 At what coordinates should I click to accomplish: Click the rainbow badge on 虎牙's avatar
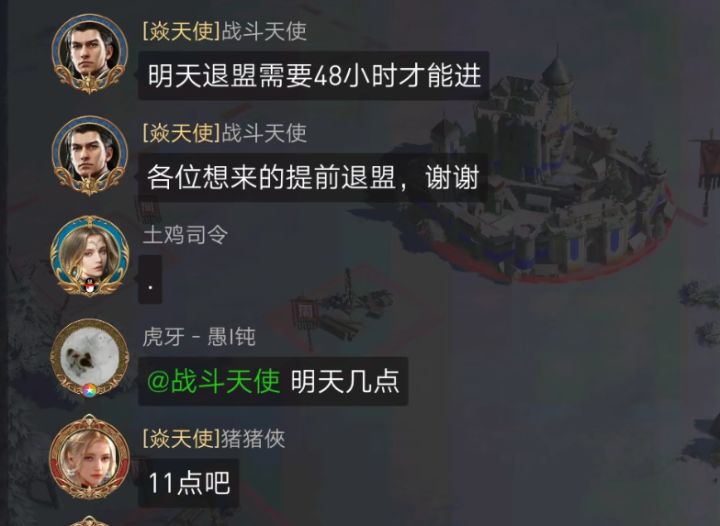(x=90, y=390)
